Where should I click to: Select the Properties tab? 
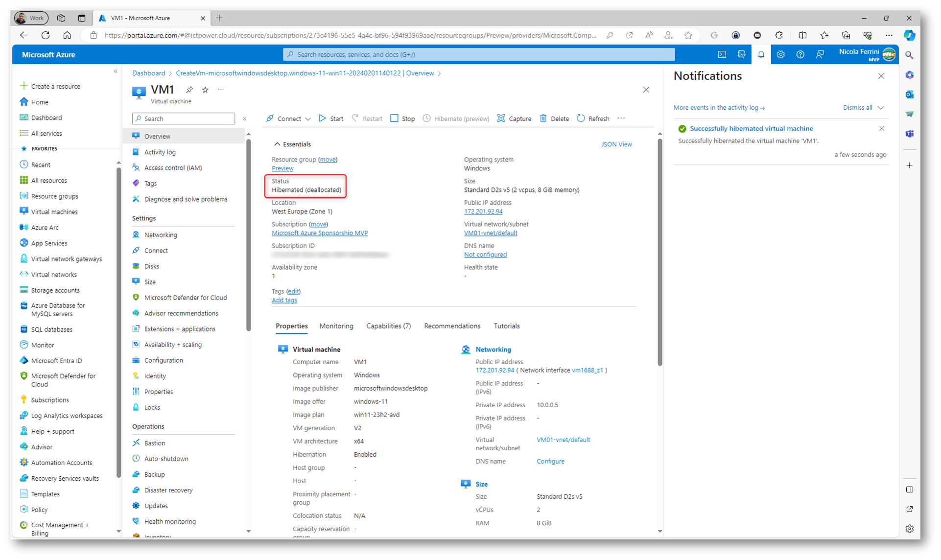tap(292, 326)
